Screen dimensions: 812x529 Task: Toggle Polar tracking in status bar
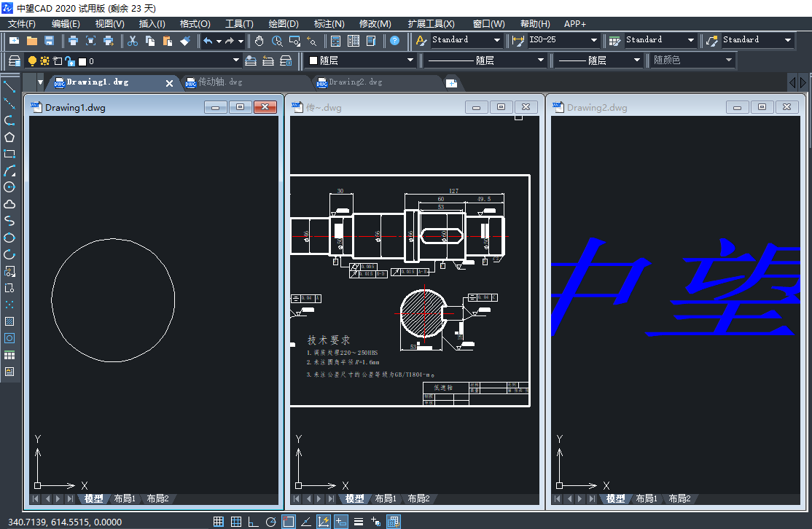point(270,521)
